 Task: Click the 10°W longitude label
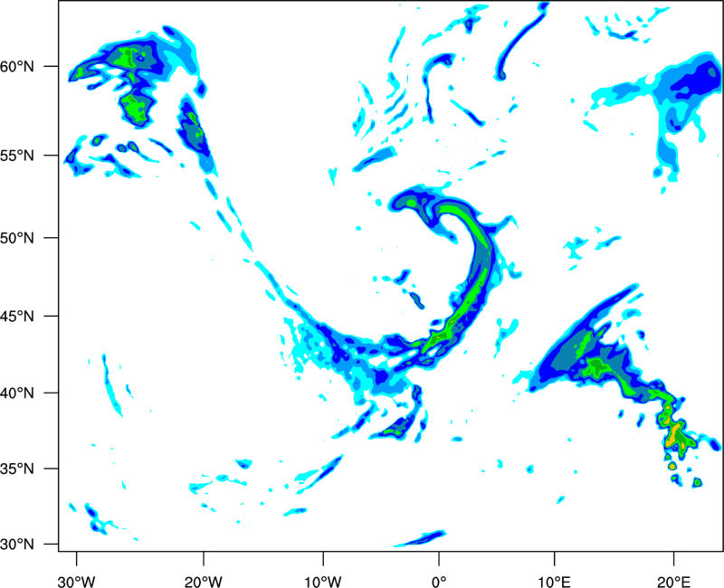click(322, 582)
